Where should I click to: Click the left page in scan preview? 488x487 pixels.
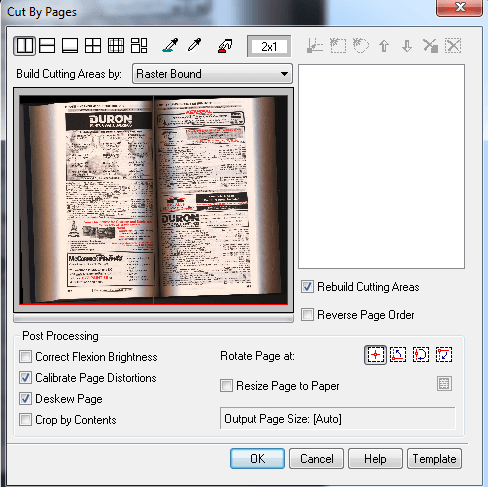pos(86,200)
